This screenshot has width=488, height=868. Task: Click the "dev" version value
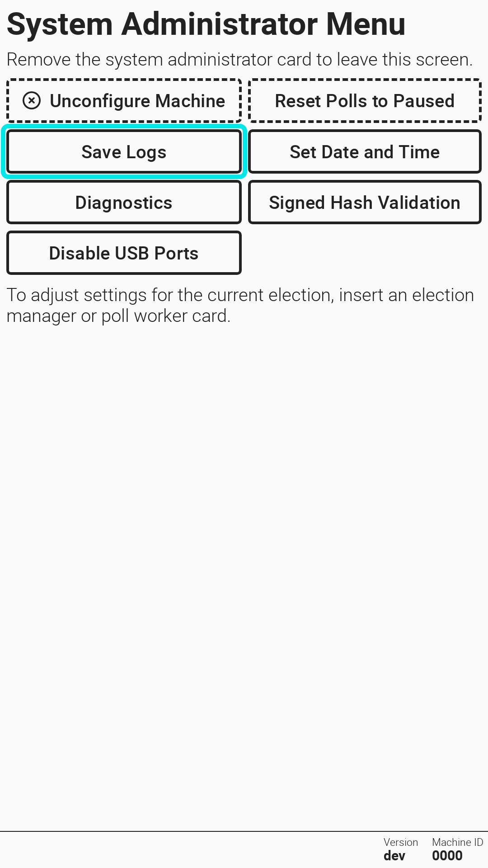394,856
